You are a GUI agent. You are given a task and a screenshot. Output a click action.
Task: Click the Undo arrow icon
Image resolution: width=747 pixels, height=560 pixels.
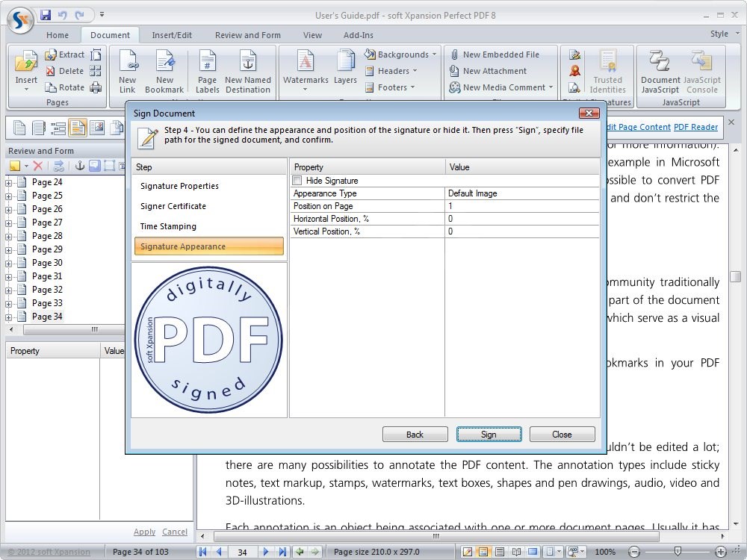[x=63, y=15]
